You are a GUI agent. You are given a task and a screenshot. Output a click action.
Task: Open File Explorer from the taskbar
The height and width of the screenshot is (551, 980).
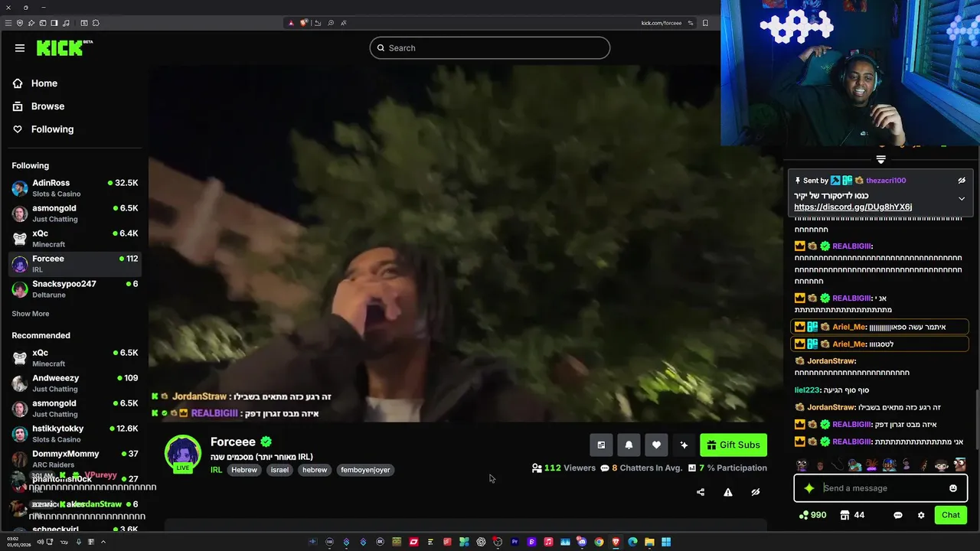649,542
